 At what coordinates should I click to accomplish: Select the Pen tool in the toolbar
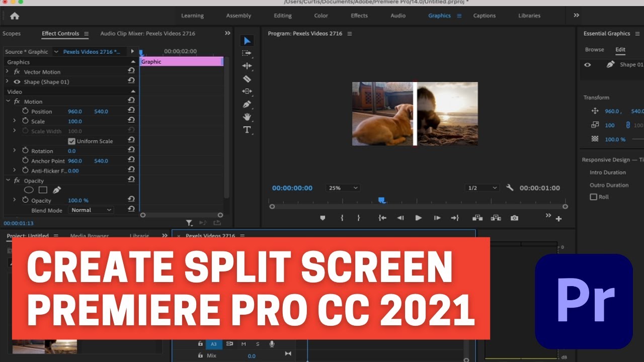click(247, 104)
